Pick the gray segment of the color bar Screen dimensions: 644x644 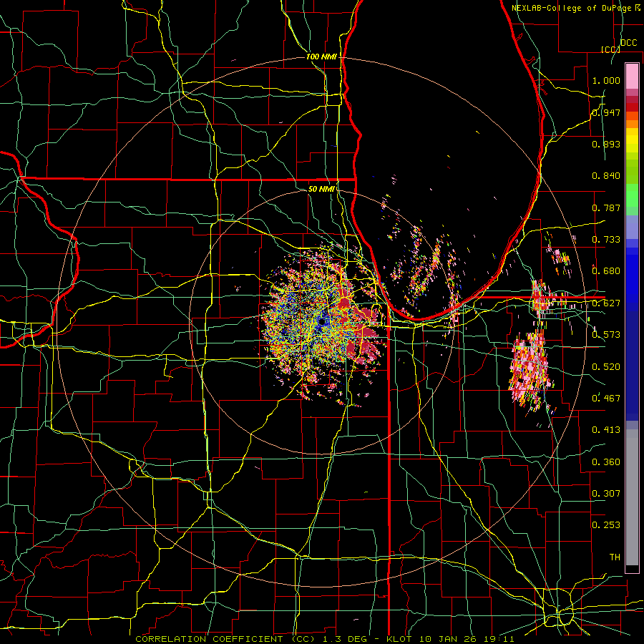point(632,497)
